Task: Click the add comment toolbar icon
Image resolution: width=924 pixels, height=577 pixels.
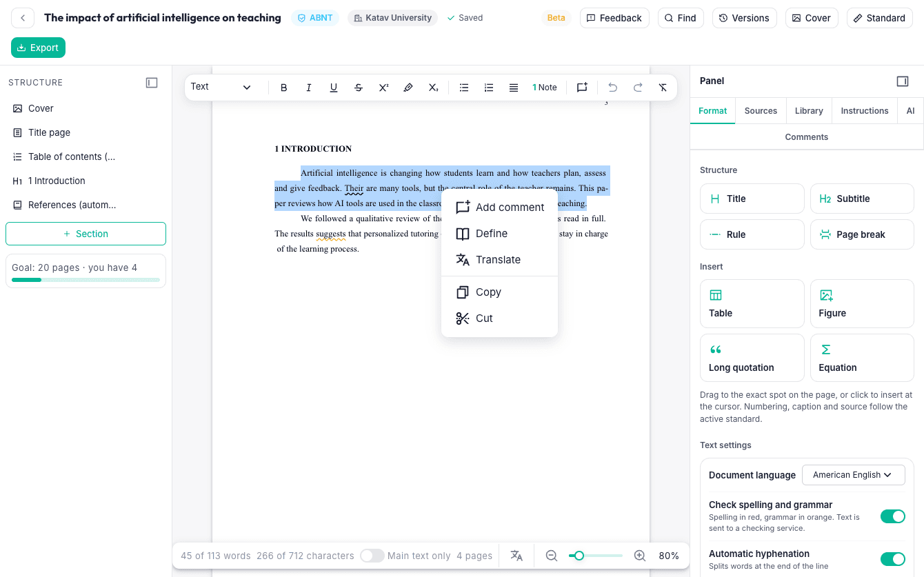Action: tap(582, 88)
